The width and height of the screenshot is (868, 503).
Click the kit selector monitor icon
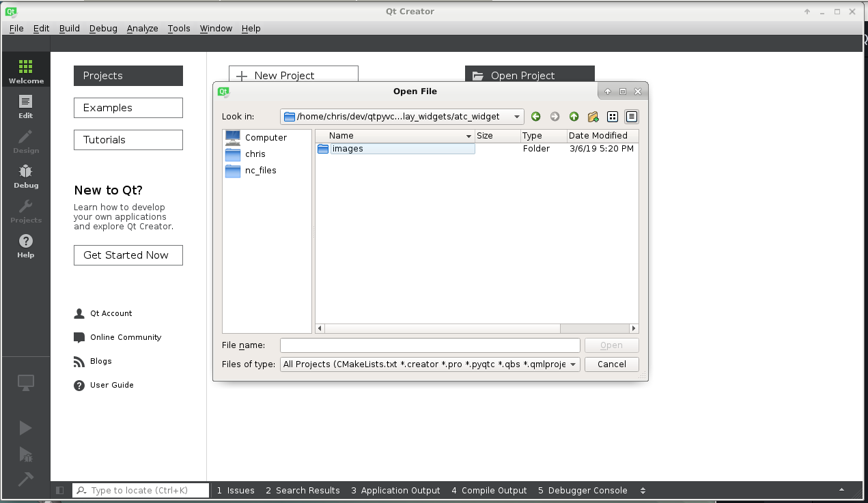pos(26,383)
